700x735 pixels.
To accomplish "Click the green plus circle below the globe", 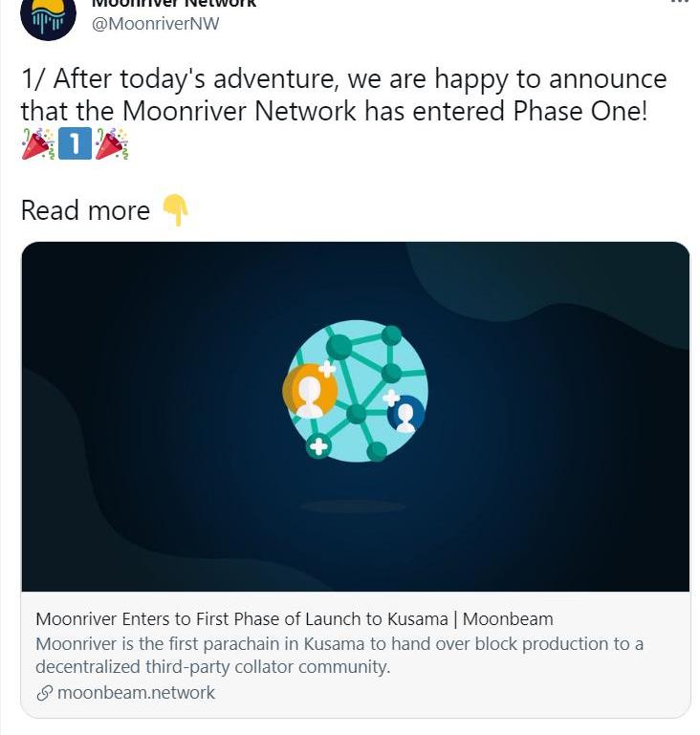I will coord(318,445).
